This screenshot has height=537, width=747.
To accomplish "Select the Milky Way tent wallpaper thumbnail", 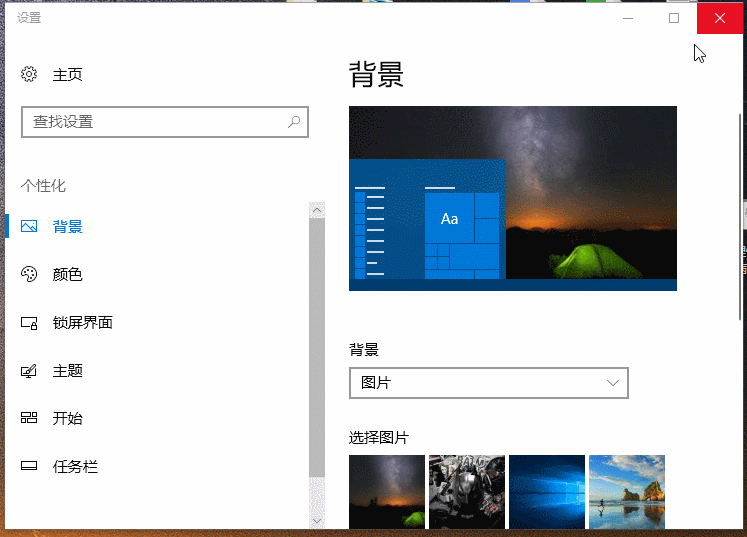I will [x=387, y=491].
